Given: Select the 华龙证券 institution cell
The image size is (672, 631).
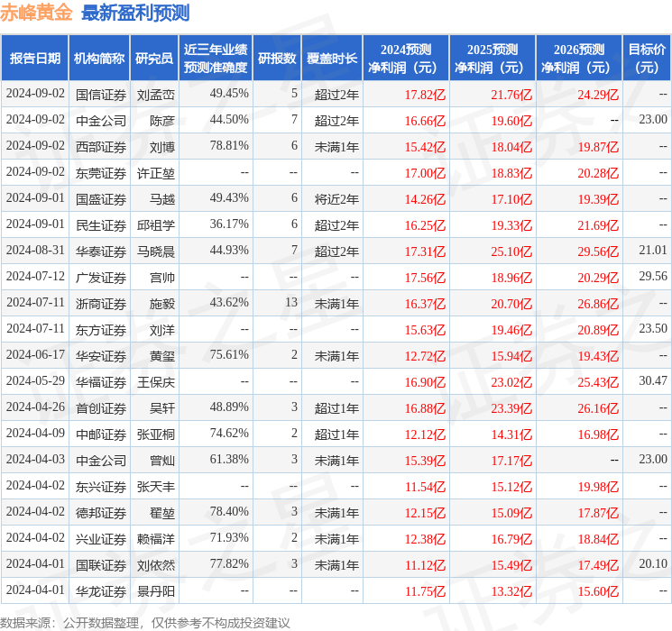Looking at the screenshot, I should click(x=101, y=591).
